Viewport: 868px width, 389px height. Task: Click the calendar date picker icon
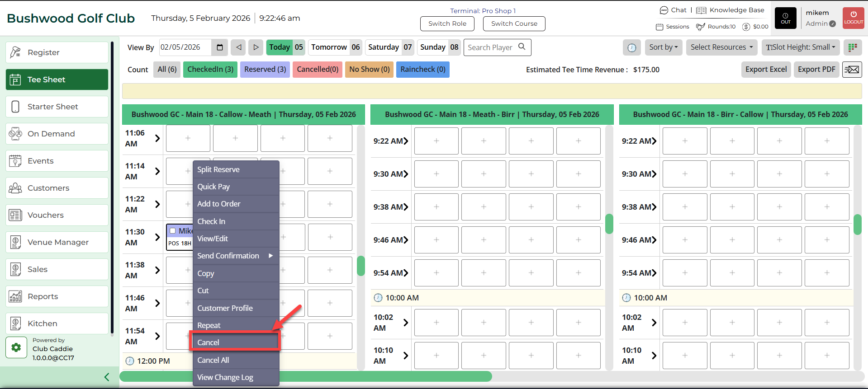[220, 47]
